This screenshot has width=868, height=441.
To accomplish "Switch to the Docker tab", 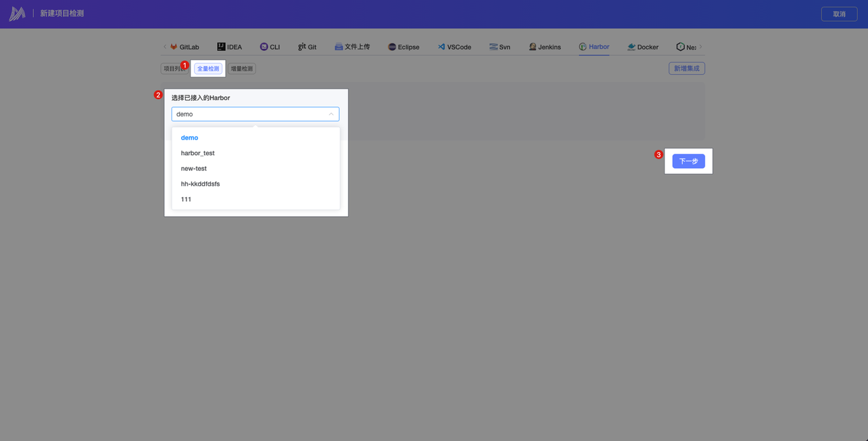I will [x=643, y=47].
